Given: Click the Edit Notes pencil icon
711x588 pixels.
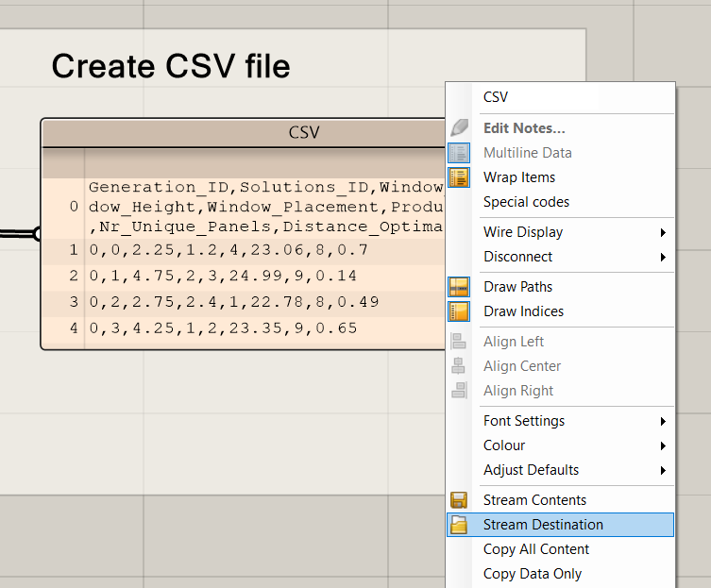Looking at the screenshot, I should click(459, 127).
